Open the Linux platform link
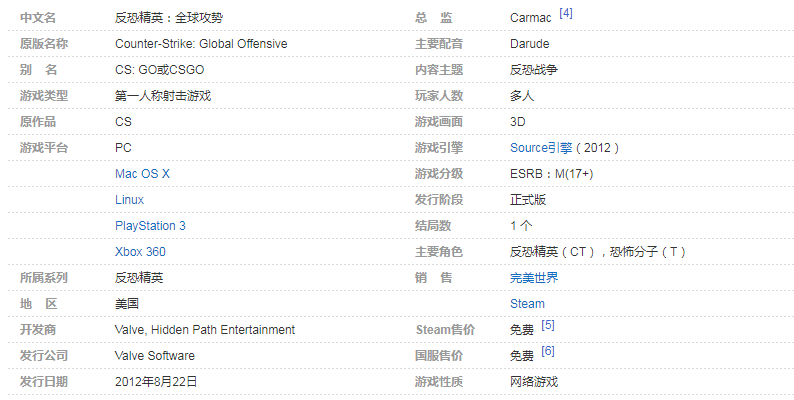The height and width of the screenshot is (400, 794). coord(129,199)
